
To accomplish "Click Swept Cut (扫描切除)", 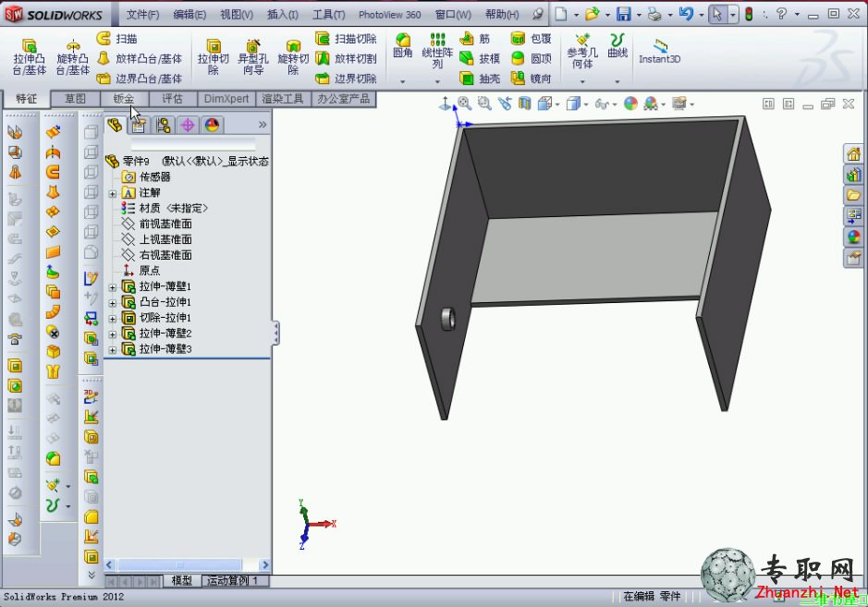I will click(346, 38).
